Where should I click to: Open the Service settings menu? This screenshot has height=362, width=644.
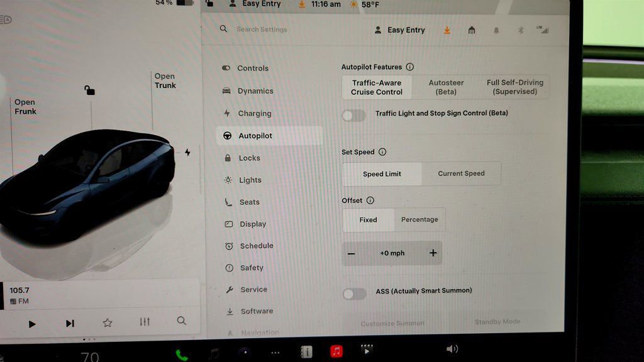tap(247, 289)
